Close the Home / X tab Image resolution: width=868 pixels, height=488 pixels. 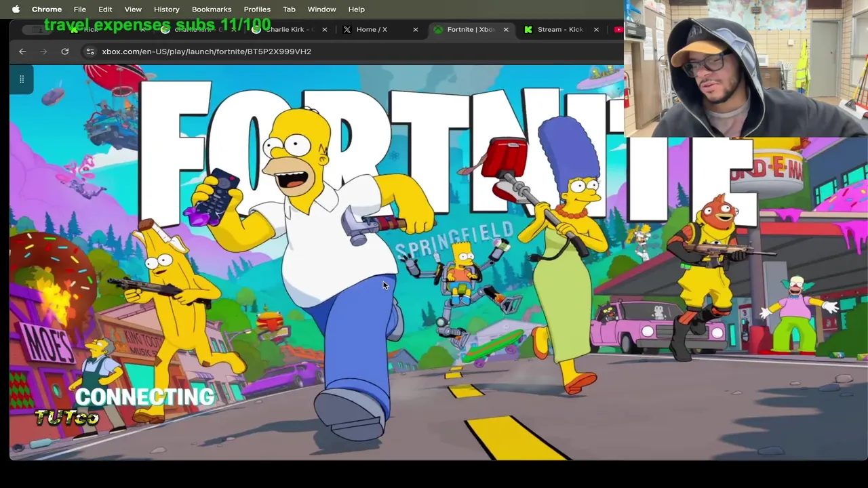tap(415, 30)
